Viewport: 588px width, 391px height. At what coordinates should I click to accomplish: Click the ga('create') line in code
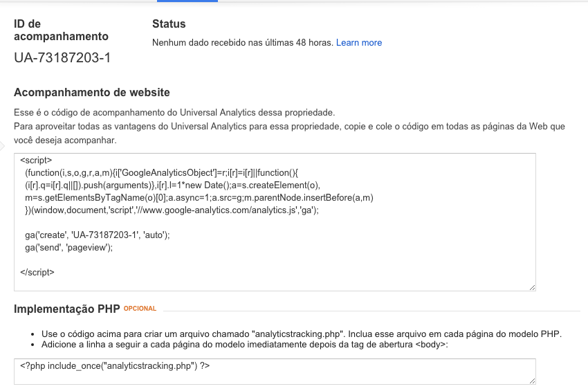97,235
